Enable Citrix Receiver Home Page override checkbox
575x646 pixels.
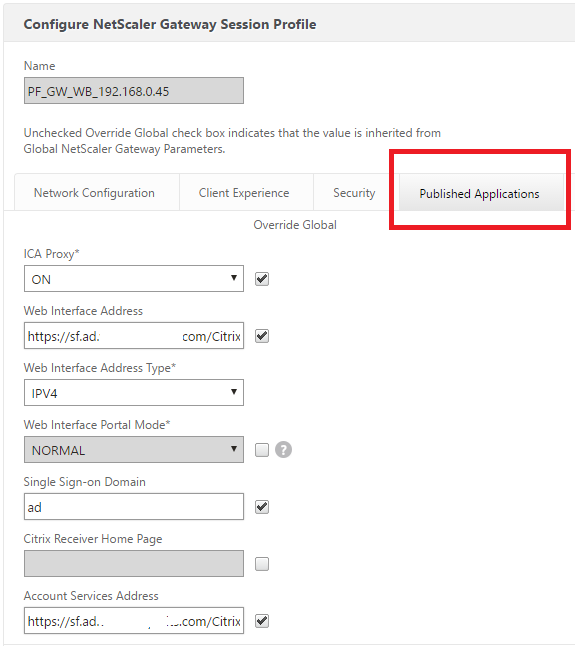click(x=262, y=564)
